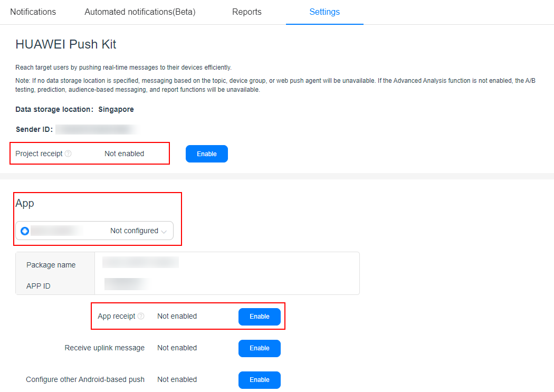Click the blue app icon in the App selector
Screen dimensions: 554x392
click(x=25, y=231)
